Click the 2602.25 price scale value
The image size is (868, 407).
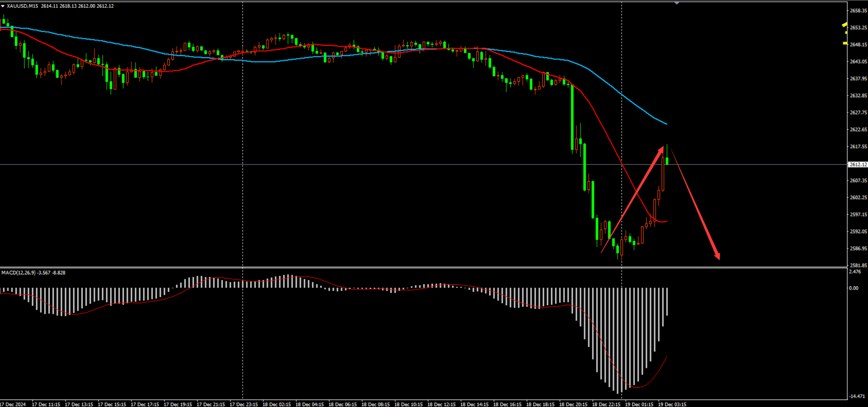(859, 197)
